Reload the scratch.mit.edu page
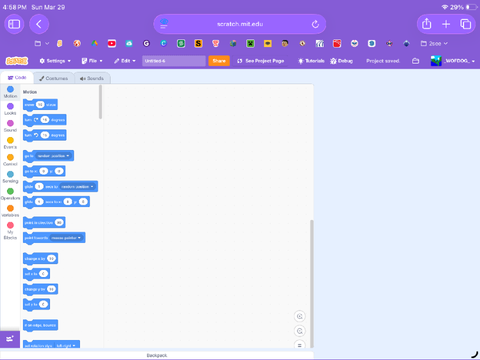This screenshot has width=480, height=360. coord(315,24)
